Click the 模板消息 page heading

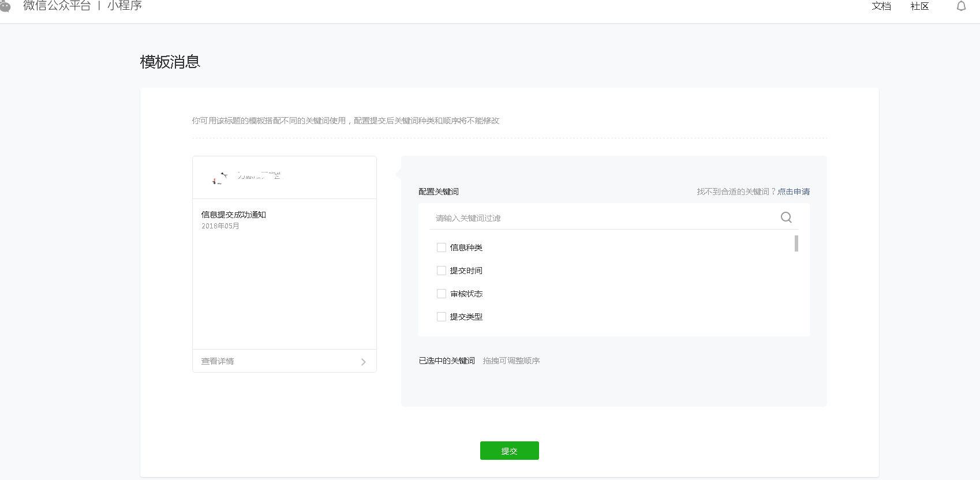[170, 62]
